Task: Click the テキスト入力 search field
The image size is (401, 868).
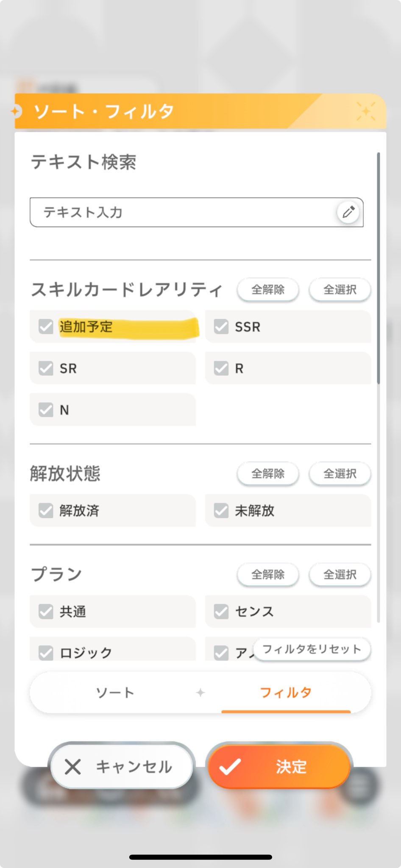Action: (x=182, y=212)
